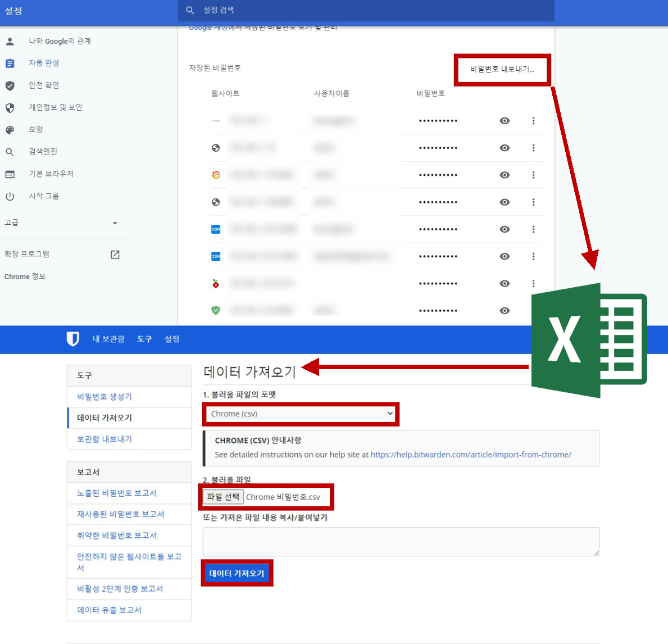This screenshot has height=644, width=668.
Task: Open 설정 tab in Bitwarden header
Action: click(x=172, y=339)
